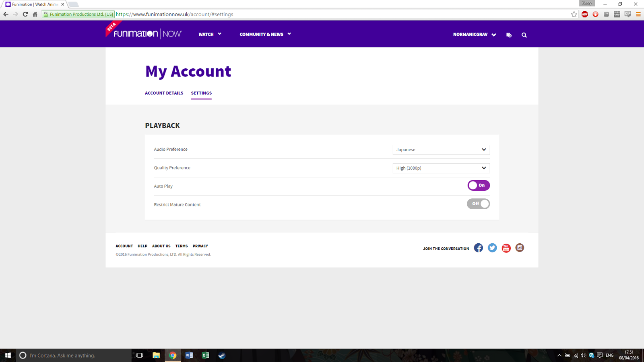Turn on Restrict Mature Content toggle
The width and height of the screenshot is (644, 362).
[x=479, y=204]
